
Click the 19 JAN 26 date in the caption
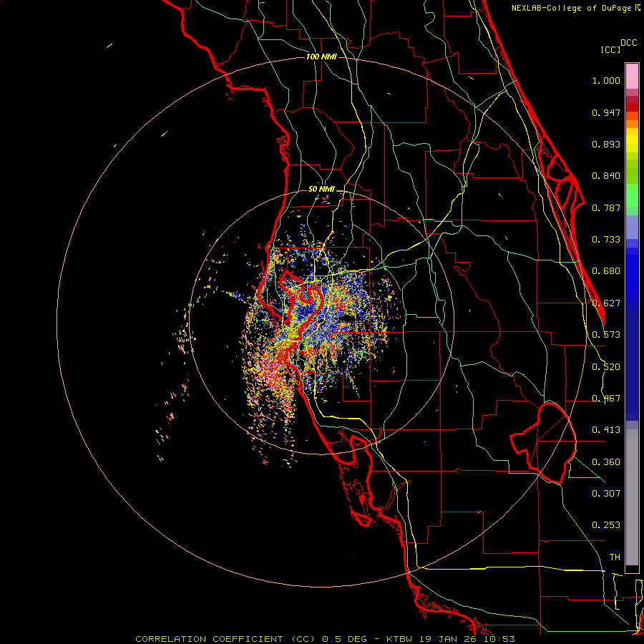[x=448, y=639]
